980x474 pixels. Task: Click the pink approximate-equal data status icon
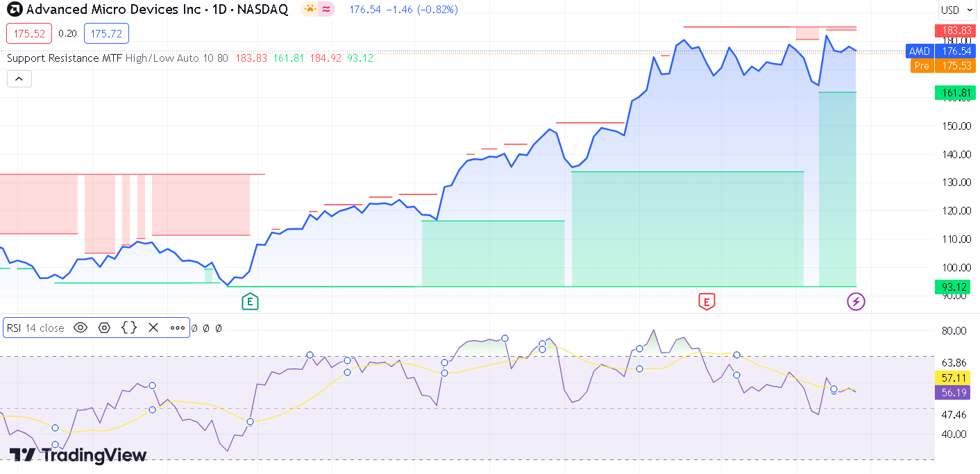[x=326, y=10]
